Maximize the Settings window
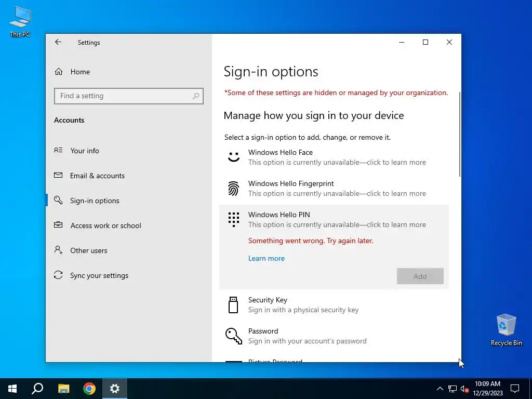Viewport: 532px width, 399px height. [x=425, y=42]
